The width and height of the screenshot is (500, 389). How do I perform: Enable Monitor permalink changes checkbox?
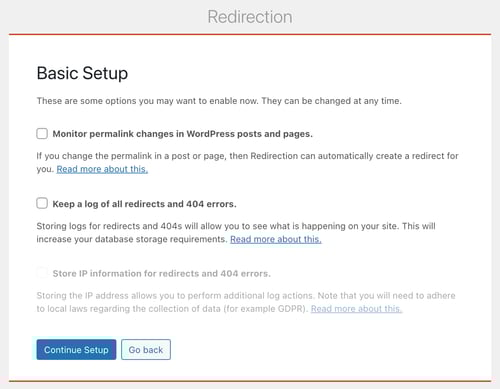click(x=42, y=134)
